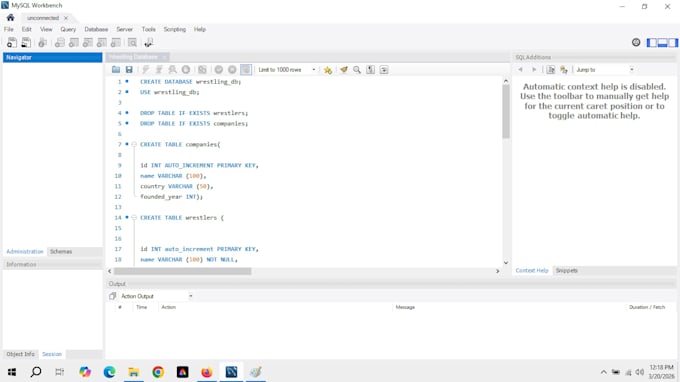Switch to the Schemas tab
Image resolution: width=680 pixels, height=382 pixels.
pos(61,251)
